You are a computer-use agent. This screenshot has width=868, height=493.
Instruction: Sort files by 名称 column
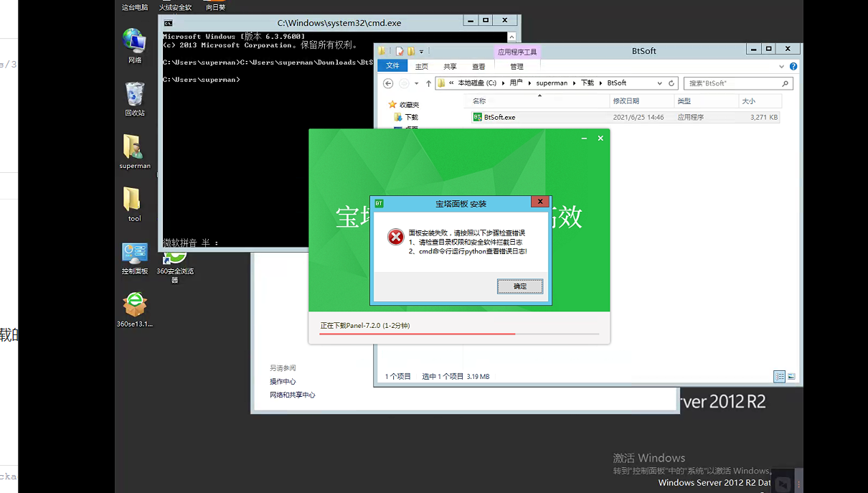[538, 101]
